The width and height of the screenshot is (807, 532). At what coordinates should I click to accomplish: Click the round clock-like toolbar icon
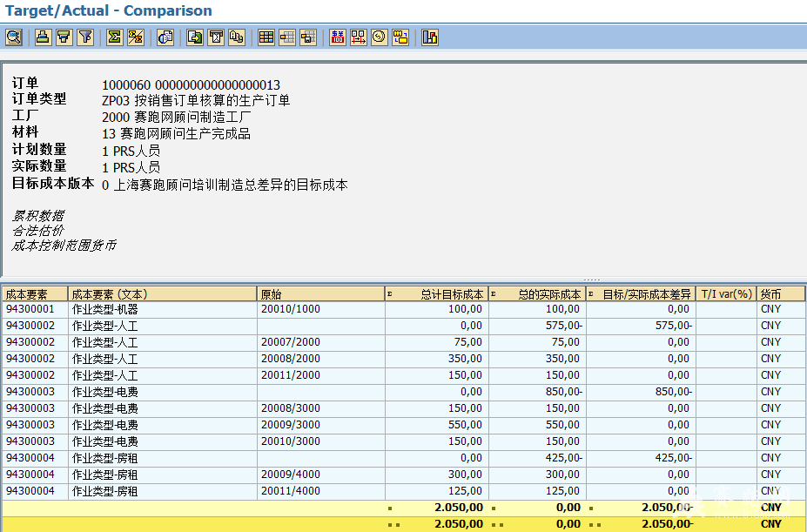click(380, 37)
